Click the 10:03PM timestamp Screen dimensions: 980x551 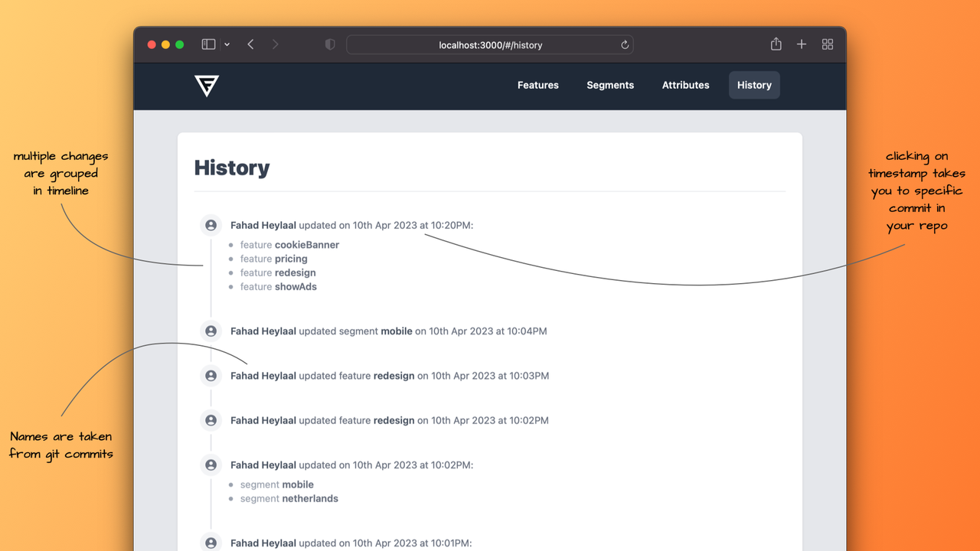point(490,376)
